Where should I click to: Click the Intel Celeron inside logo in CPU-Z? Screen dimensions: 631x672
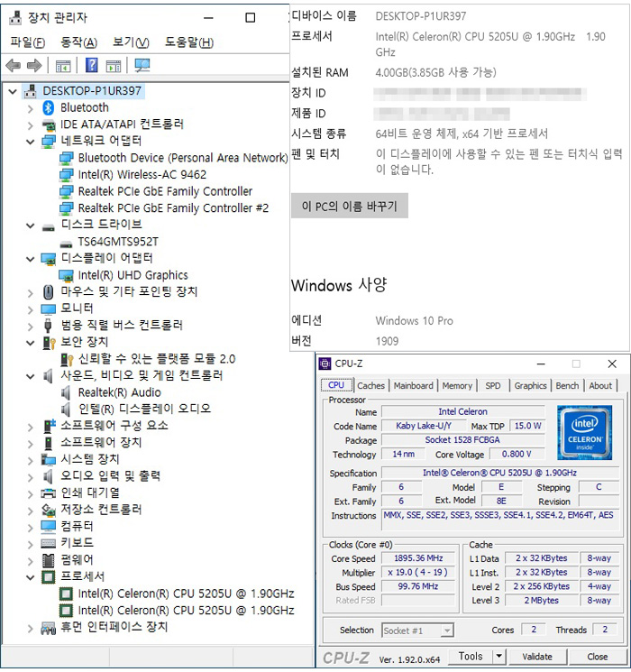coord(584,433)
